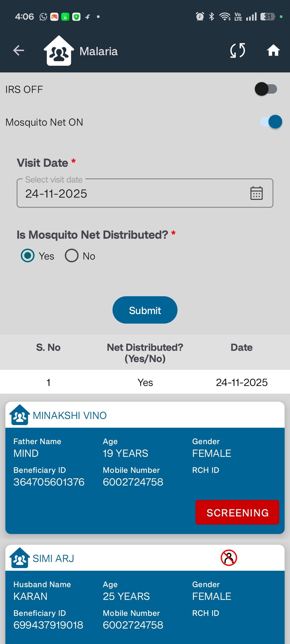The width and height of the screenshot is (290, 644).
Task: Tap the Net Distributed column header
Action: coord(145,353)
